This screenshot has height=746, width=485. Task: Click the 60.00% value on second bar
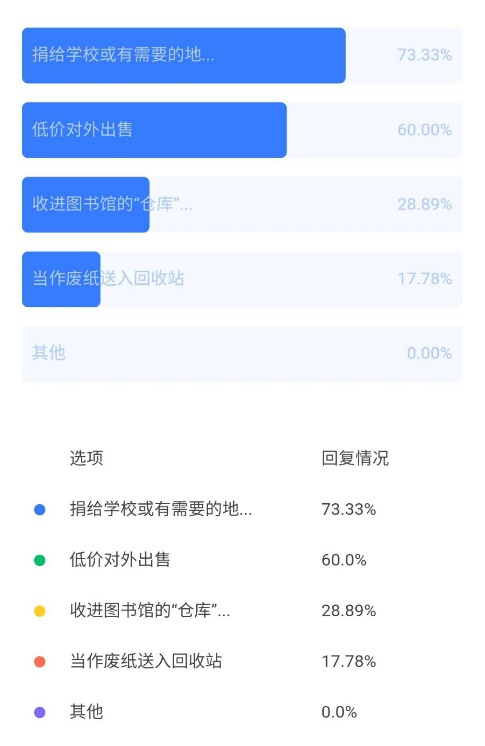[425, 129]
